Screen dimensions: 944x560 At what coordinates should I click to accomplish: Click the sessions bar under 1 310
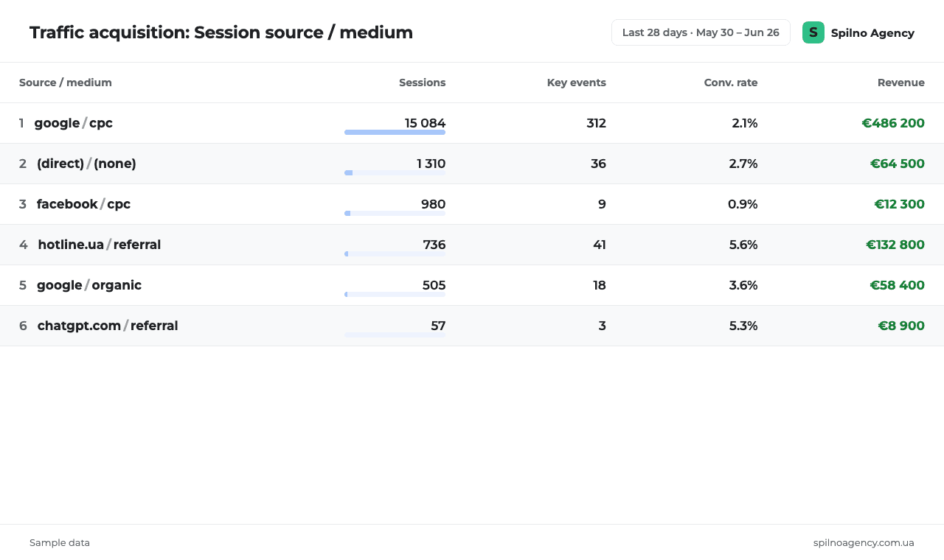point(395,173)
